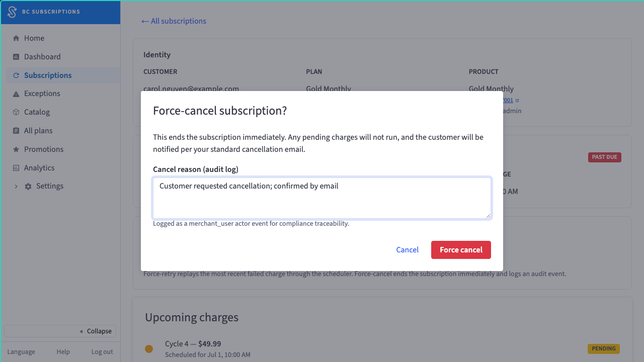Screen dimensions: 644x362
Task: Click the Dashboard chart icon
Action: 16,57
